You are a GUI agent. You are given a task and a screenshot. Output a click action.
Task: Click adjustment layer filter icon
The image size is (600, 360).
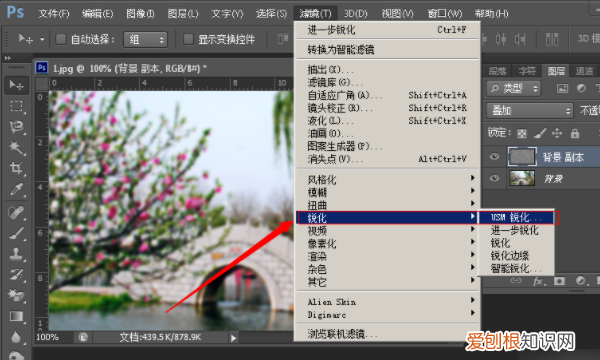point(581,88)
